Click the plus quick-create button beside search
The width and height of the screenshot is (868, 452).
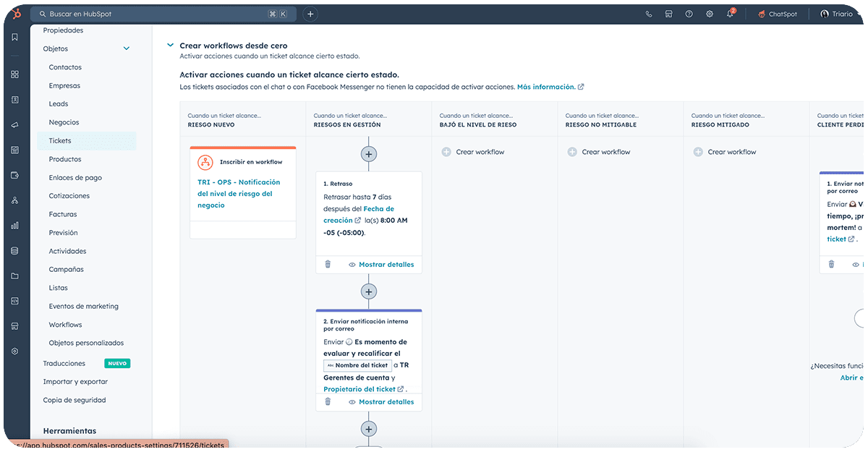[x=310, y=14]
